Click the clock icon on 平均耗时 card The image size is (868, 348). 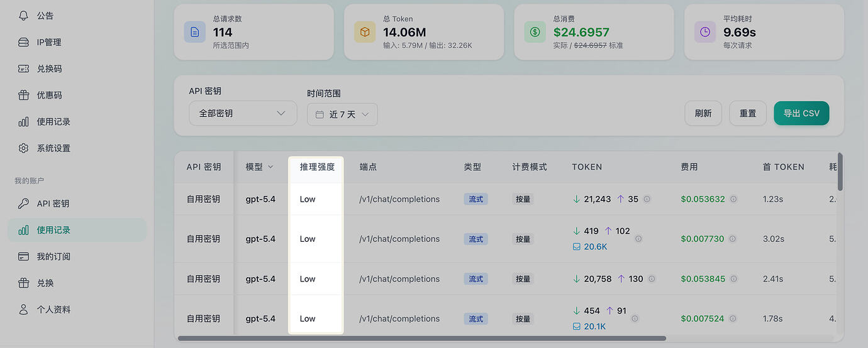pos(705,32)
